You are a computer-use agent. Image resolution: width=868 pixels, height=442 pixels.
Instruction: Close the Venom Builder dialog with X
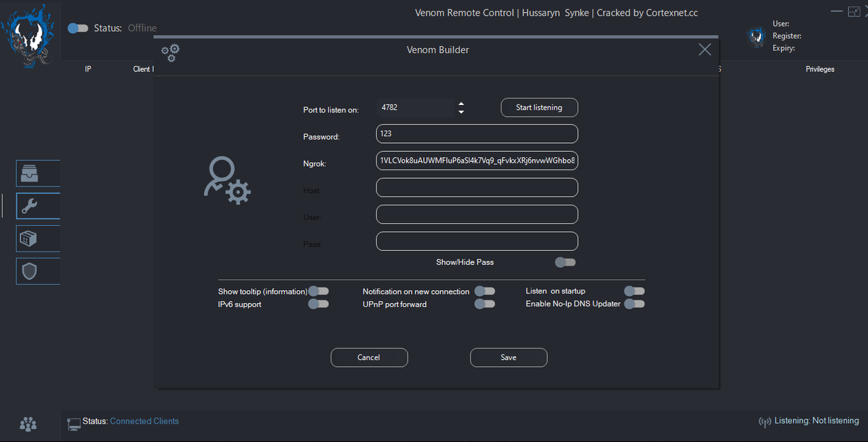coord(705,49)
